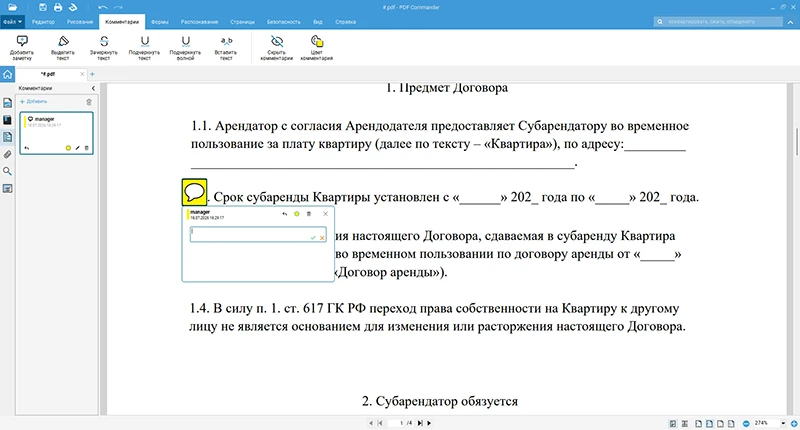Open the Распознавание tab
The height and width of the screenshot is (430, 800).
(199, 22)
